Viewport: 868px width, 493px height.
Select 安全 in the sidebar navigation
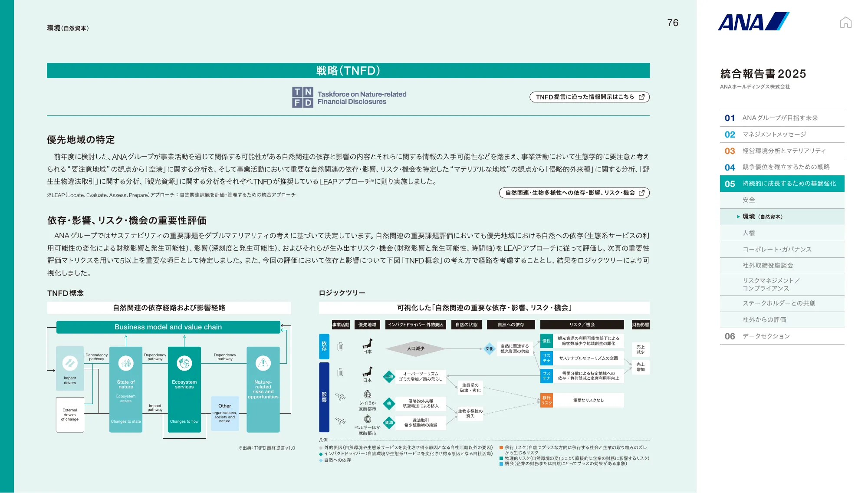click(750, 200)
